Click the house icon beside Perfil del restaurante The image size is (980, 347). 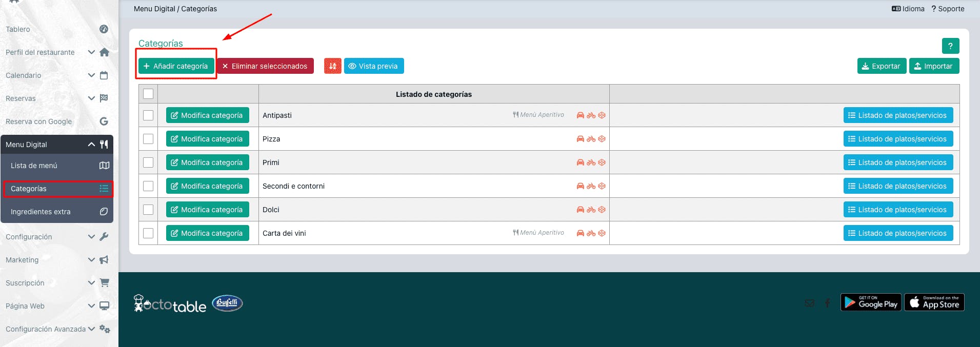pyautogui.click(x=104, y=52)
